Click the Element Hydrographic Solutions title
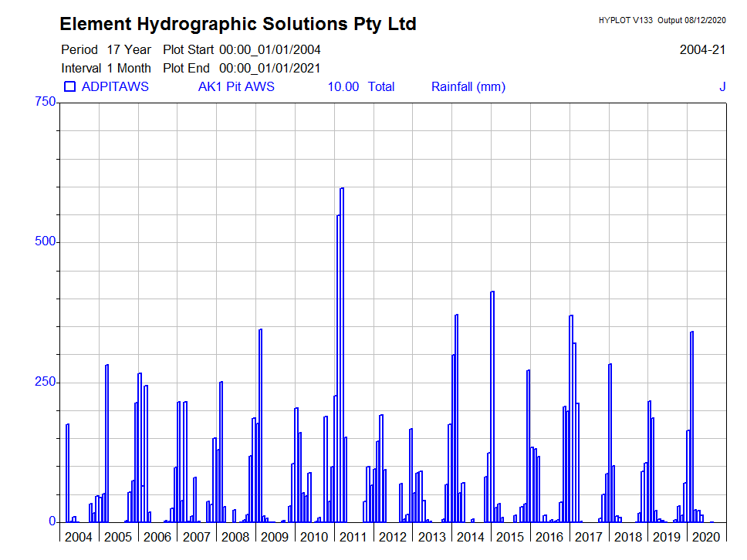The width and height of the screenshot is (747, 560). point(238,24)
